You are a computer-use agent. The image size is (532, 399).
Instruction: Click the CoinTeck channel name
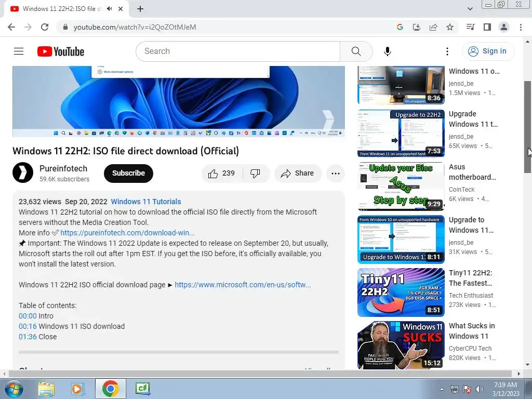[x=462, y=190]
